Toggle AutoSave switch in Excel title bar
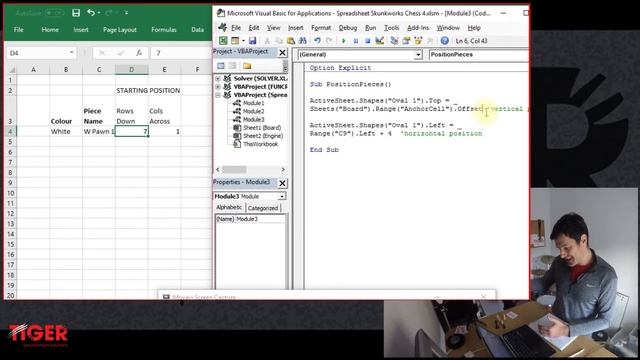This screenshot has width=640, height=360. pyautogui.click(x=54, y=13)
